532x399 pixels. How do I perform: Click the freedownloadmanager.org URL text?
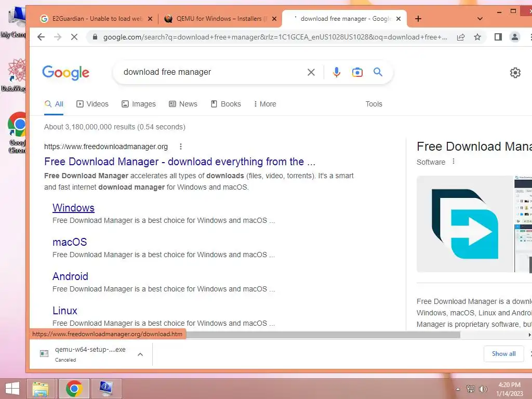pos(106,147)
